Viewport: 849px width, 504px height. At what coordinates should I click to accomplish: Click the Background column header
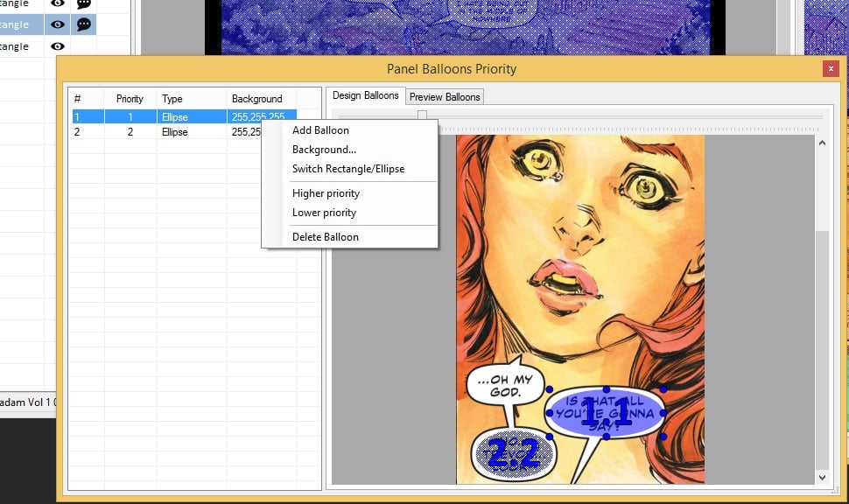256,99
